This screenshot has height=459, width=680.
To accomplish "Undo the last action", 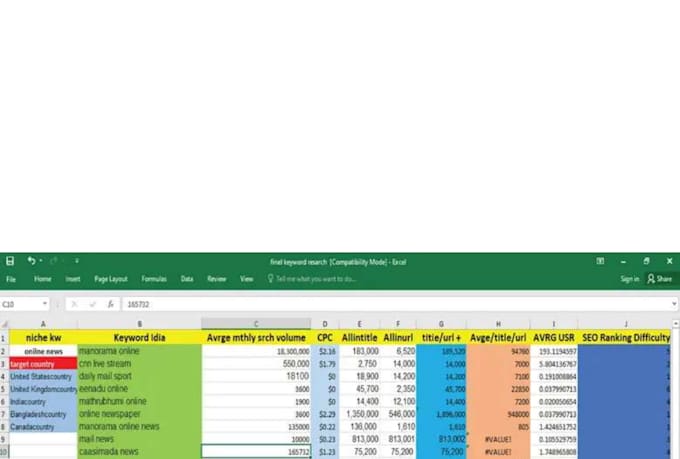I will 31,260.
